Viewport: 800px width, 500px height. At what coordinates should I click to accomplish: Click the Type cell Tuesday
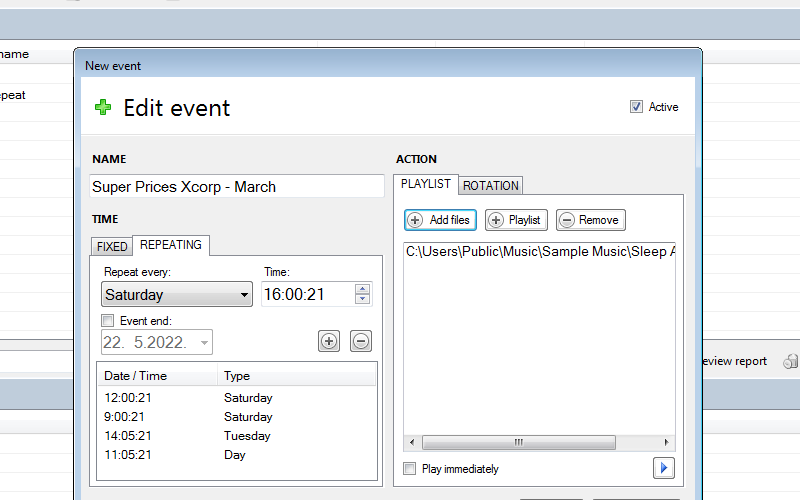point(247,436)
